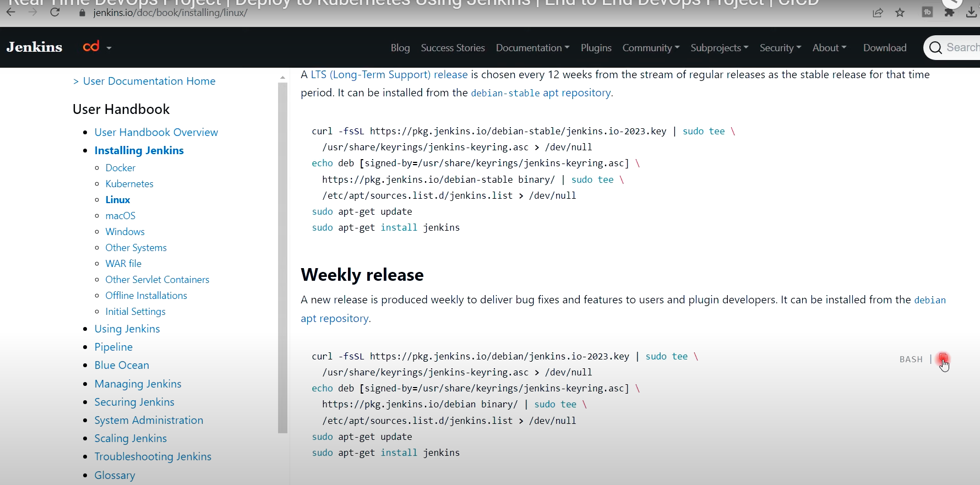The image size is (980, 485).
Task: Open Initial Settings link
Action: coord(135,312)
